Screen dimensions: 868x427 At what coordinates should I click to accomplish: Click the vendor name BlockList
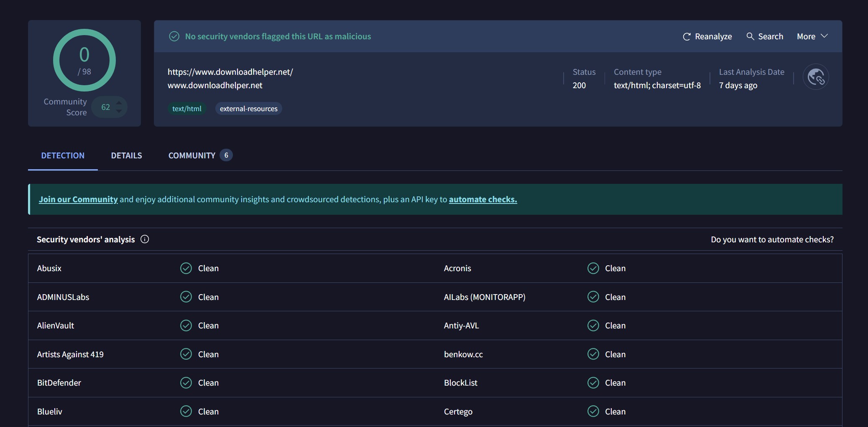460,383
